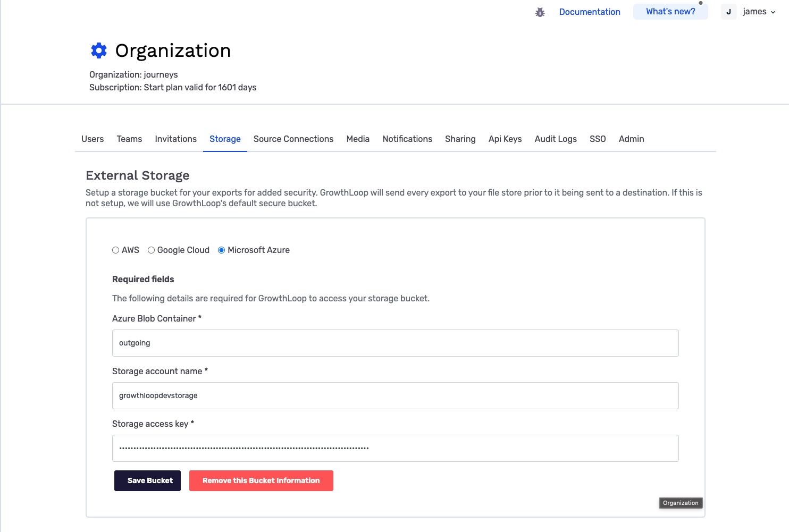Open the Users tab
This screenshot has height=532, width=789.
(93, 139)
